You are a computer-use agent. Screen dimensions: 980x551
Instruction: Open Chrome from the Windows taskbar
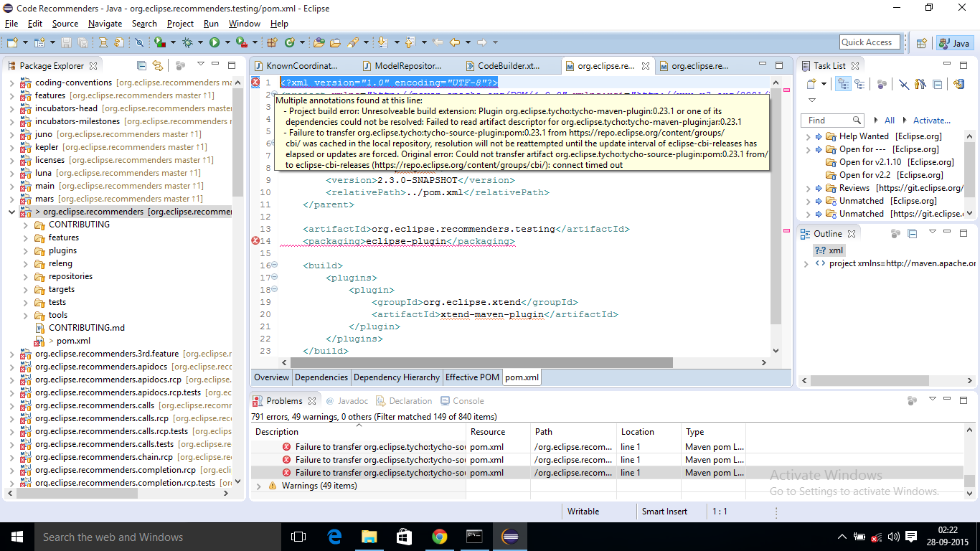point(439,537)
